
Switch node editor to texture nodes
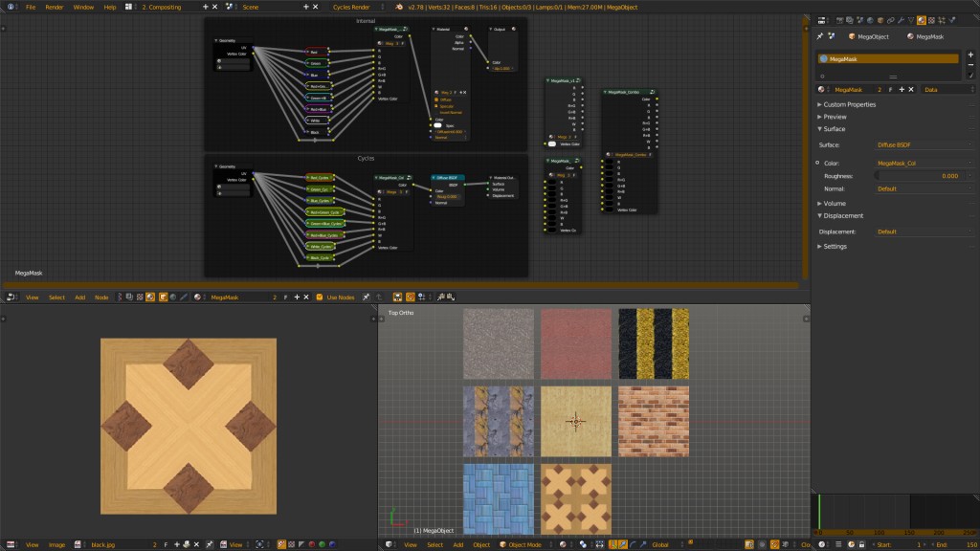140,297
